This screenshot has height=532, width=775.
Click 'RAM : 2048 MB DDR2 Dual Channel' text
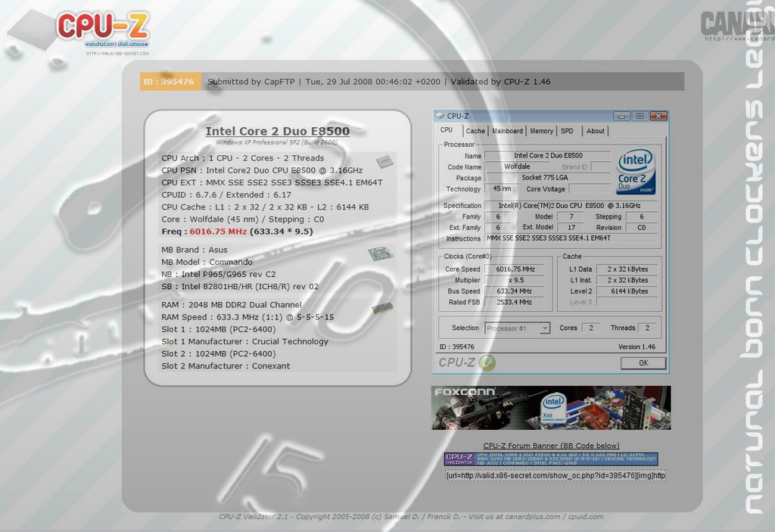(x=232, y=305)
